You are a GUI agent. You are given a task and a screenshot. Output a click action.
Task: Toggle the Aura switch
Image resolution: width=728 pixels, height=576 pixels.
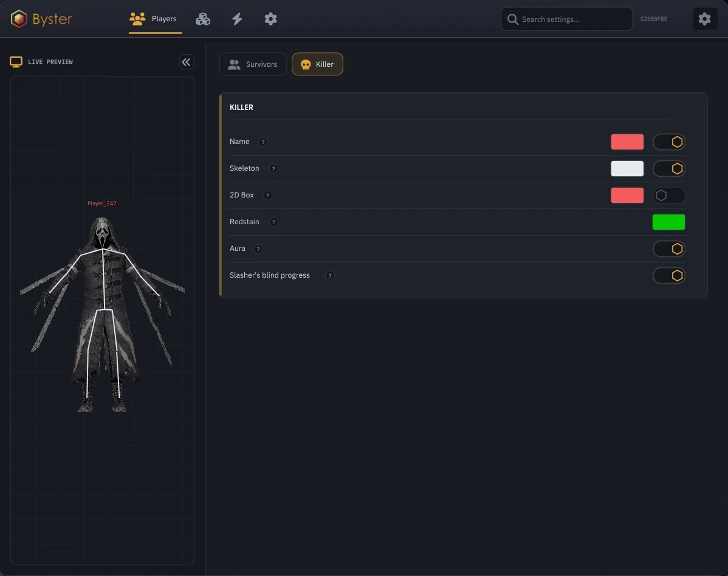click(668, 249)
